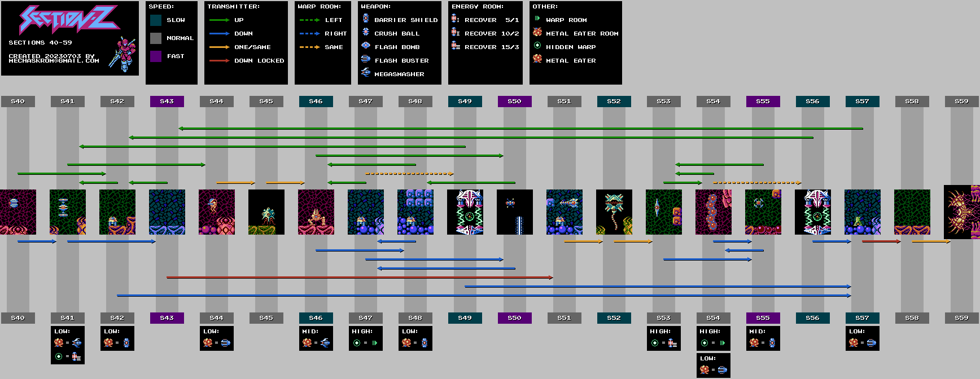Click the teal Slow speed swatch
The image size is (980, 379).
[x=156, y=20]
